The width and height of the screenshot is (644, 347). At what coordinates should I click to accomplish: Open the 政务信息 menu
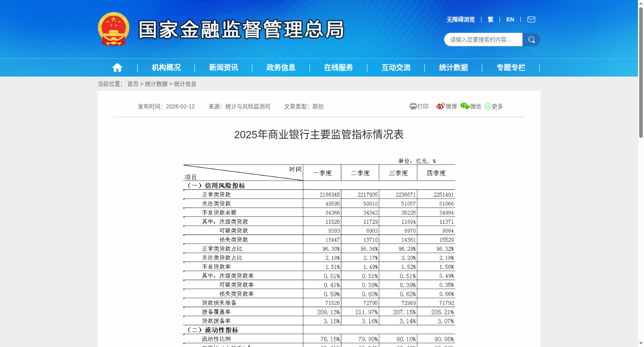[x=281, y=68]
